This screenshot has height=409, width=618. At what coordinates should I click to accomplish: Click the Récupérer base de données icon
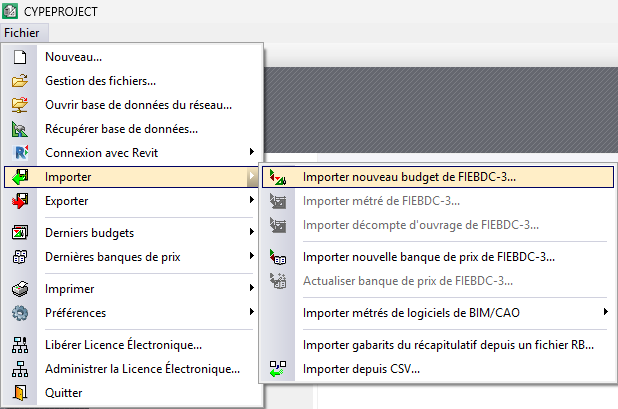coord(20,129)
